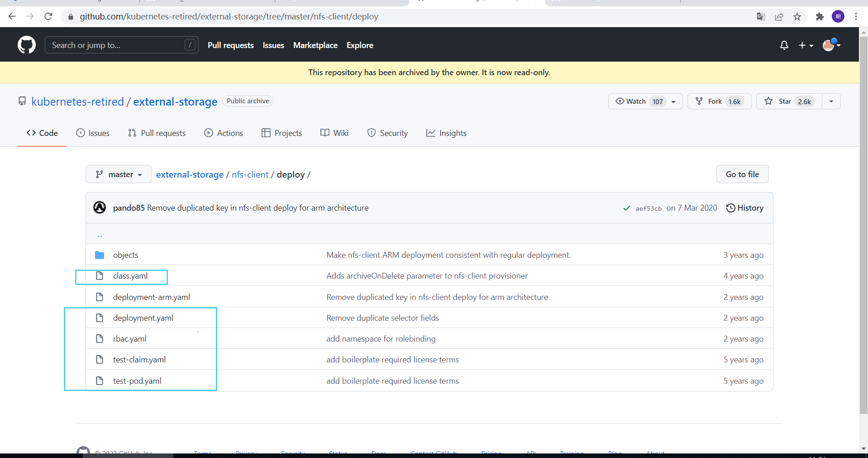This screenshot has height=458, width=868.
Task: Click the page vertical scrollbar
Action: pos(863,225)
